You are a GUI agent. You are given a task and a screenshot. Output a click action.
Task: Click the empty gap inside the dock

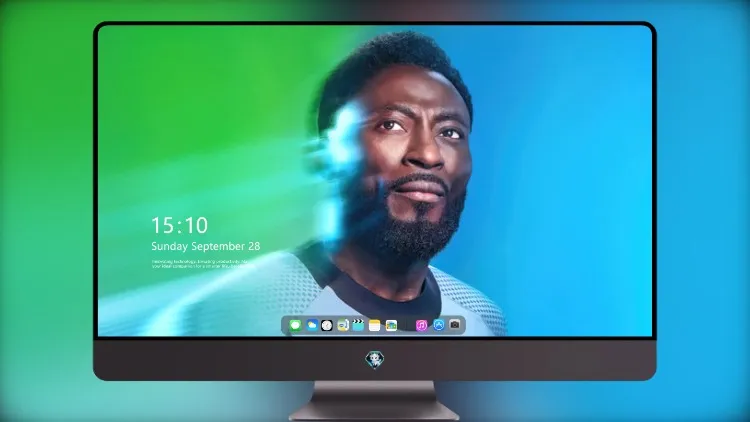(x=407, y=325)
